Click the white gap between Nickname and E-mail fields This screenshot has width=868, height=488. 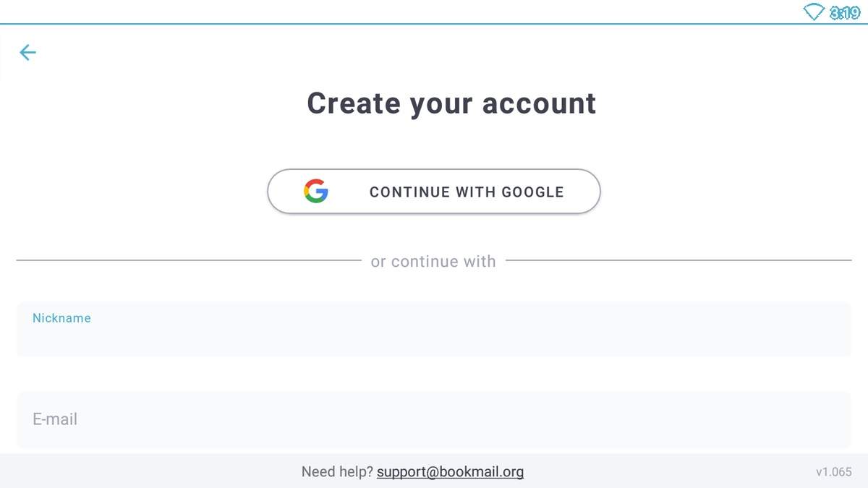point(434,374)
